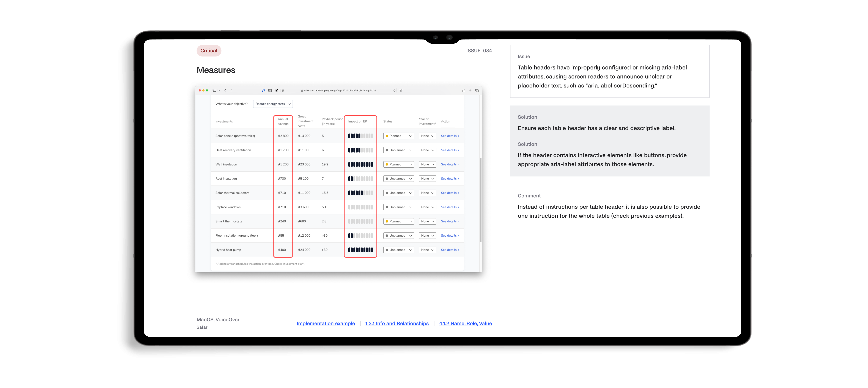Viewport: 868px width, 388px height.
Task: Open Year dropdown for Wall insulation row
Action: [427, 165]
